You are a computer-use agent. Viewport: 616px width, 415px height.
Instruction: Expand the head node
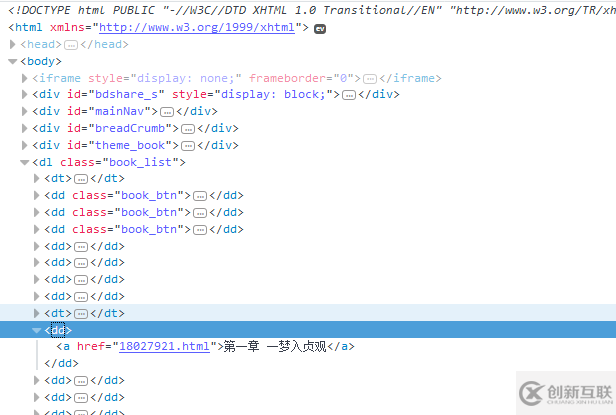pyautogui.click(x=13, y=44)
